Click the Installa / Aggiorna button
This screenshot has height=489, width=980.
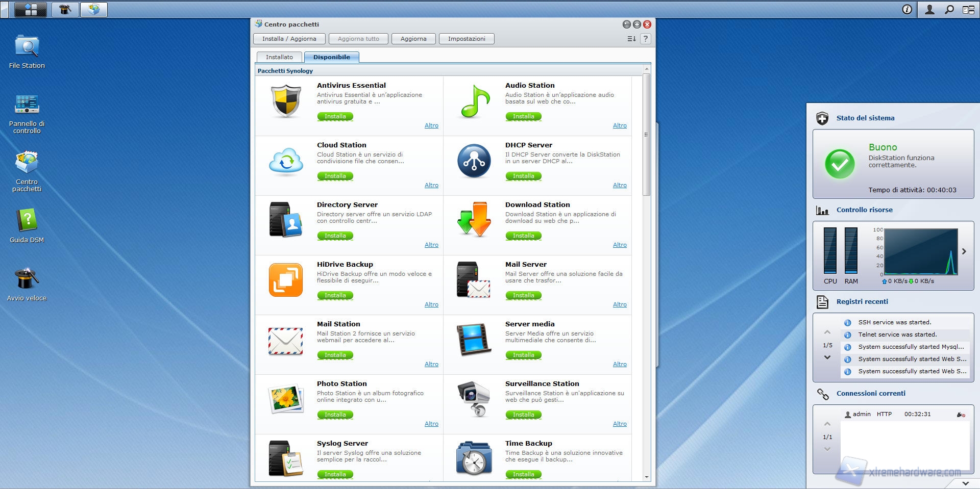coord(289,39)
